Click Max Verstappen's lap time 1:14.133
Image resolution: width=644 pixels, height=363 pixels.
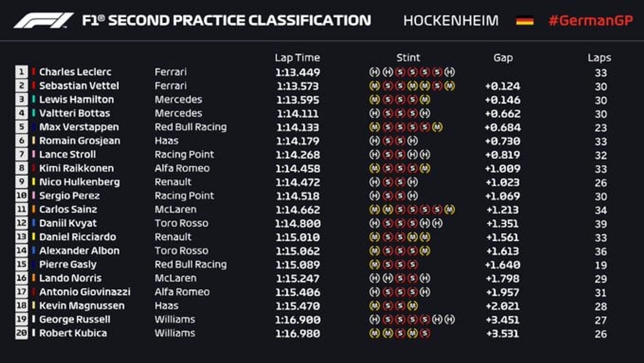(x=298, y=127)
